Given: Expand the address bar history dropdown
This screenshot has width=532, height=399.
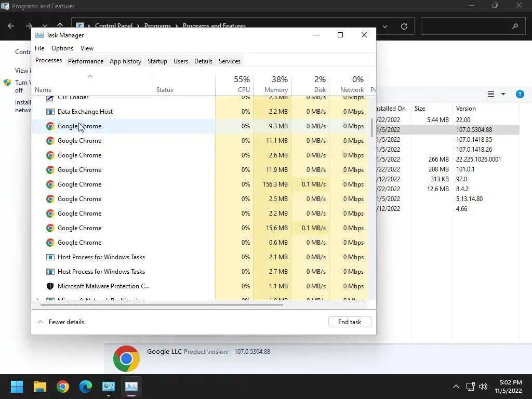Looking at the screenshot, I should [385, 26].
